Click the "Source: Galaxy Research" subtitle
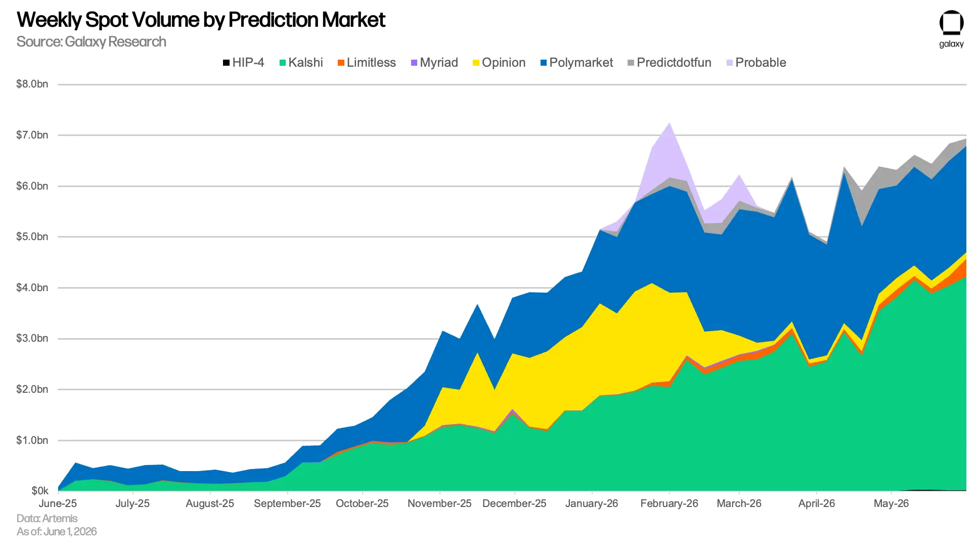 (92, 41)
